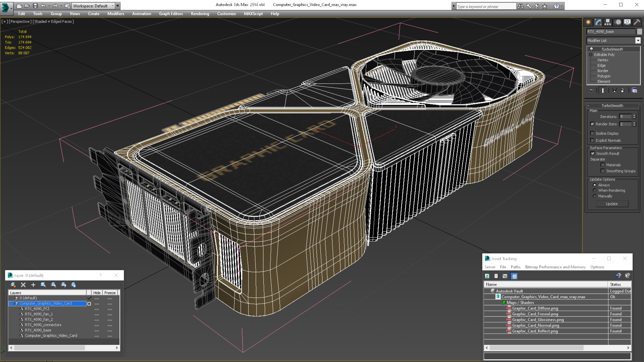Enable Separate by Smoothing Groups checkbox
This screenshot has height=362, width=644.
coord(603,171)
